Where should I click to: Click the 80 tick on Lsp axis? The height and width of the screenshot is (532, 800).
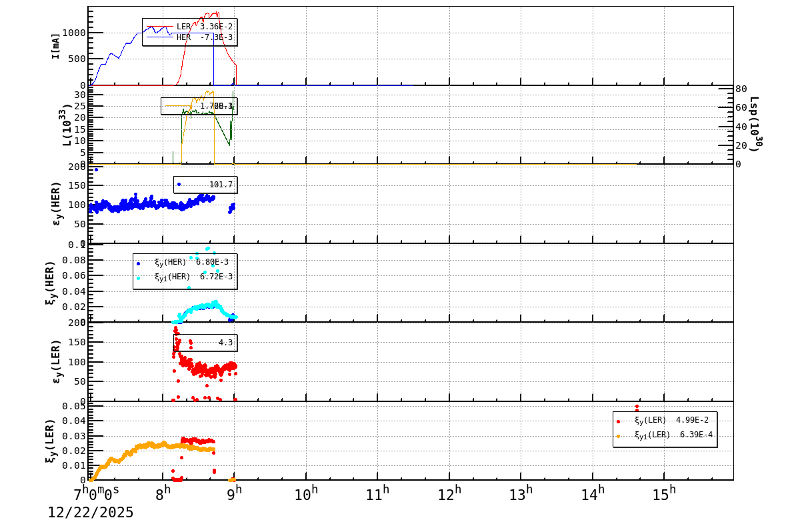coord(741,89)
